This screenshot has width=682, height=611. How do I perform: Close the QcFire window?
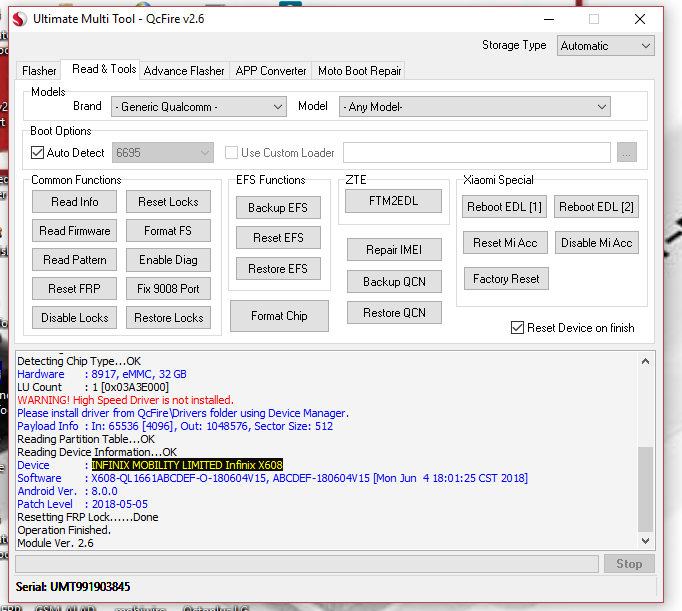tap(640, 19)
